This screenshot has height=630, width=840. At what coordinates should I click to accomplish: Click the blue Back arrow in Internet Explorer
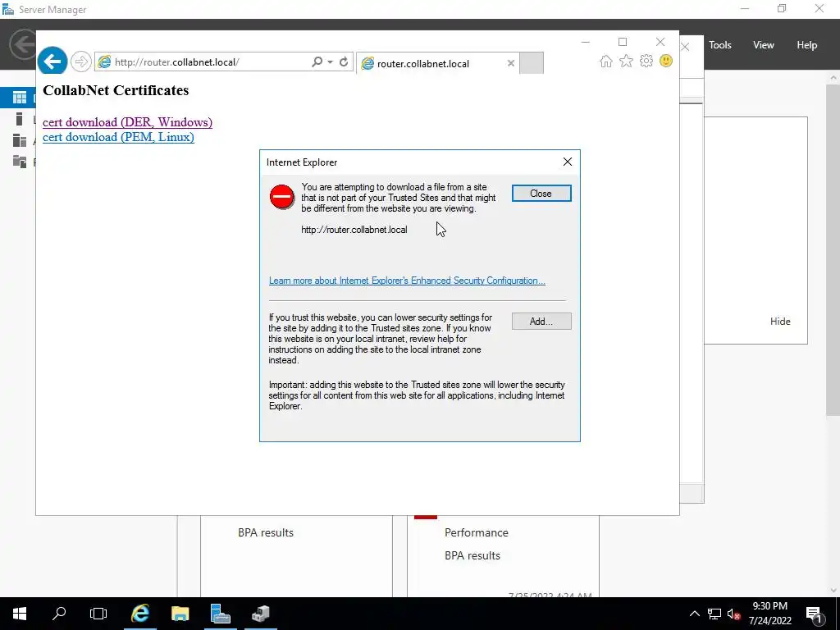coord(52,62)
